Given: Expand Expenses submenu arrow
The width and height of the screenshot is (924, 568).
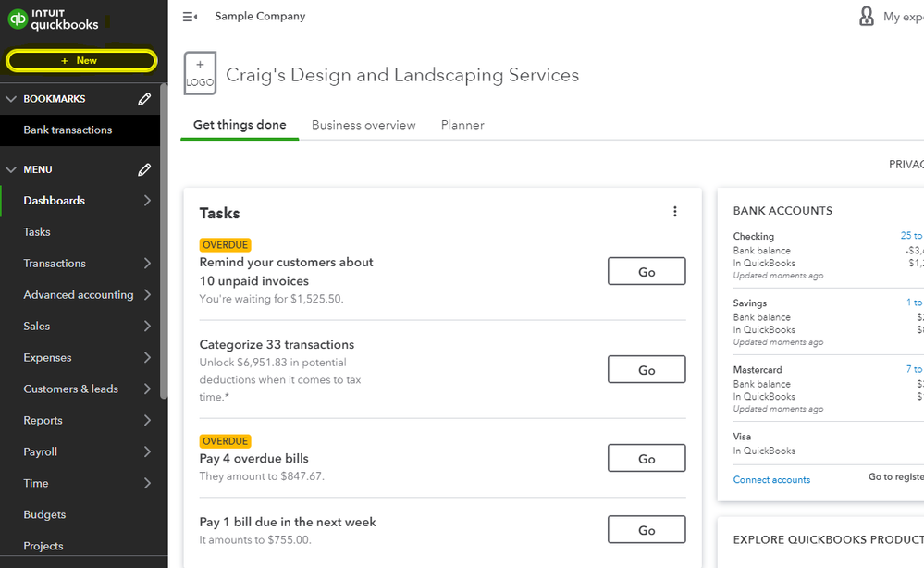Looking at the screenshot, I should pyautogui.click(x=147, y=358).
